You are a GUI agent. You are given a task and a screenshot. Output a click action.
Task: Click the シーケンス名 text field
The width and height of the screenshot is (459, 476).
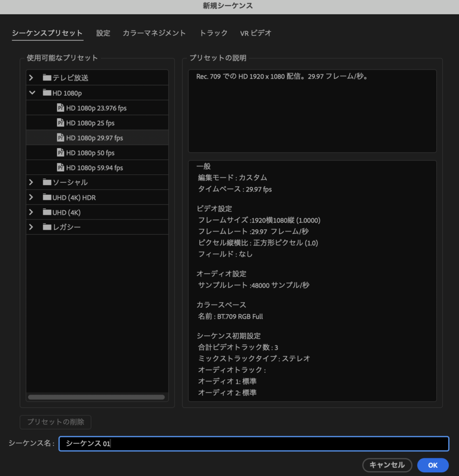(x=254, y=443)
